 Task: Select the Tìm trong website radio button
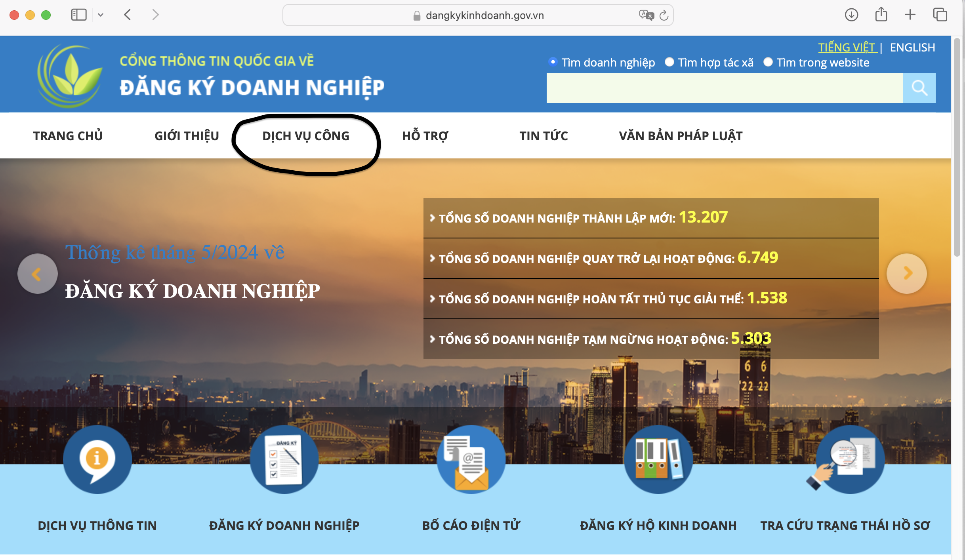point(768,62)
